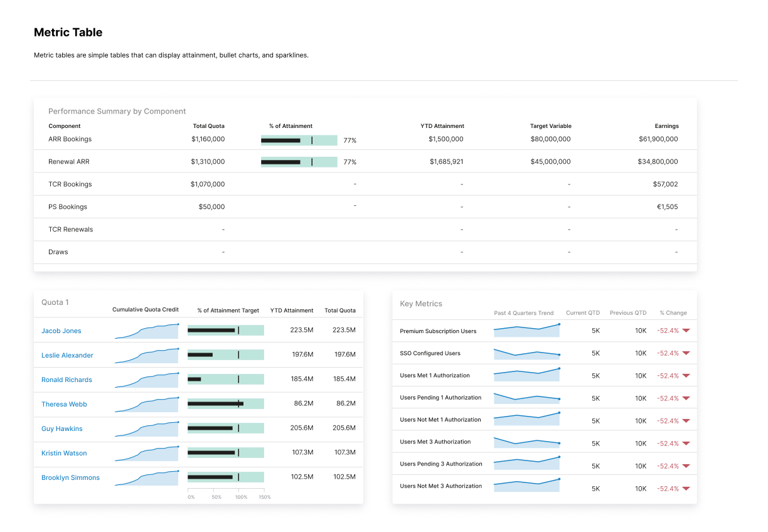
Task: Click Users Pending 1 Authorization trend sparkline
Action: pyautogui.click(x=526, y=398)
